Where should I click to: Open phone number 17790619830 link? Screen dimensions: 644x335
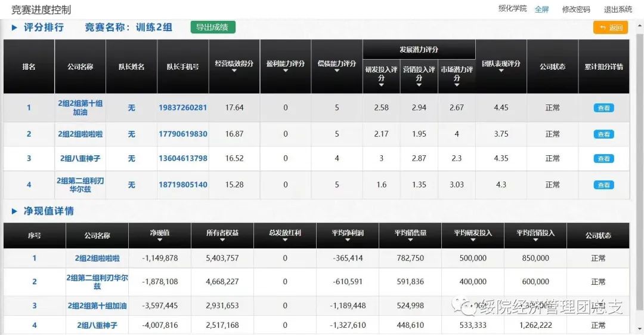coord(183,134)
